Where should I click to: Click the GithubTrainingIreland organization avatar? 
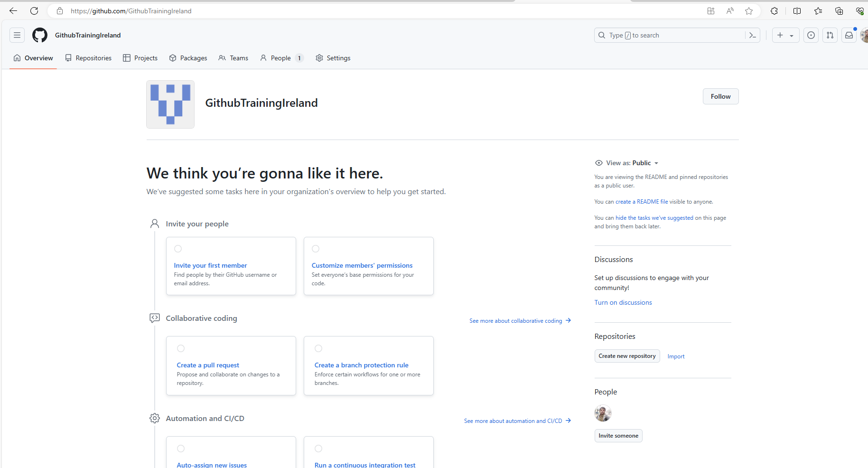pos(170,104)
